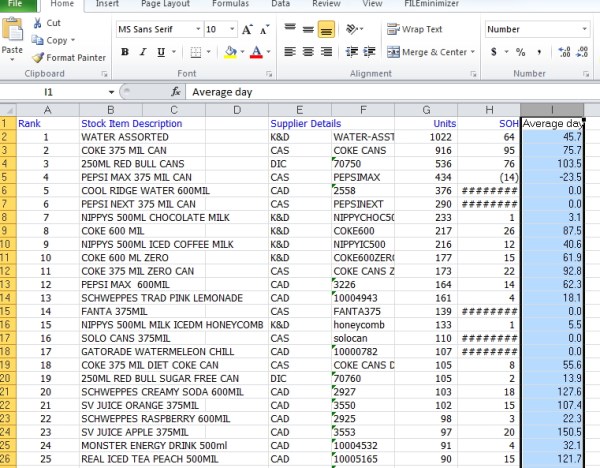Select column I header
600x468 pixels.
pos(552,110)
